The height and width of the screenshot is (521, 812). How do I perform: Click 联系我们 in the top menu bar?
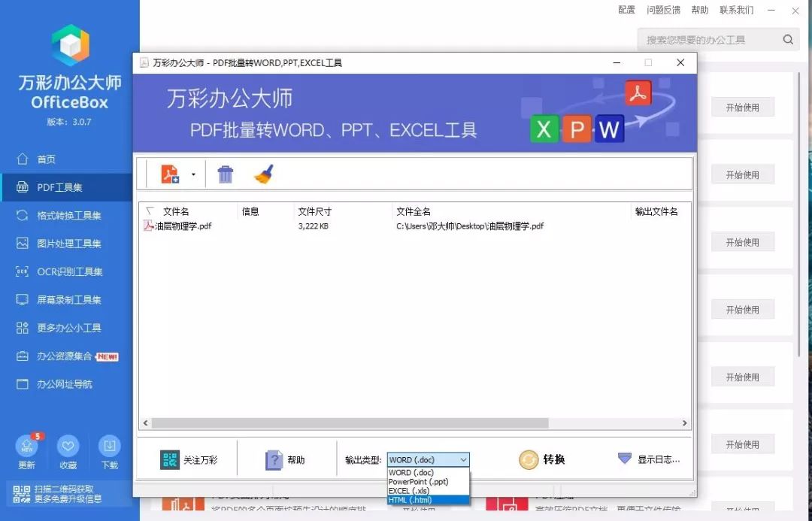736,10
